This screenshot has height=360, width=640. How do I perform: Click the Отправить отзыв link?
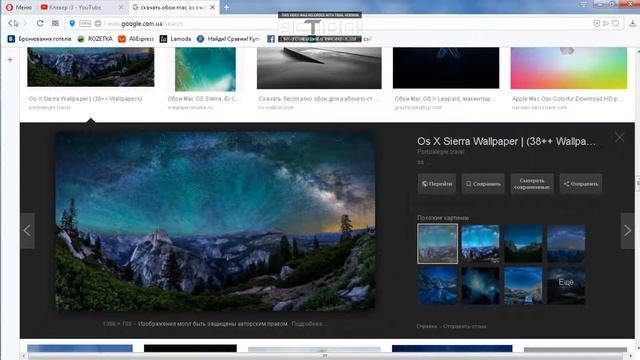(x=464, y=326)
